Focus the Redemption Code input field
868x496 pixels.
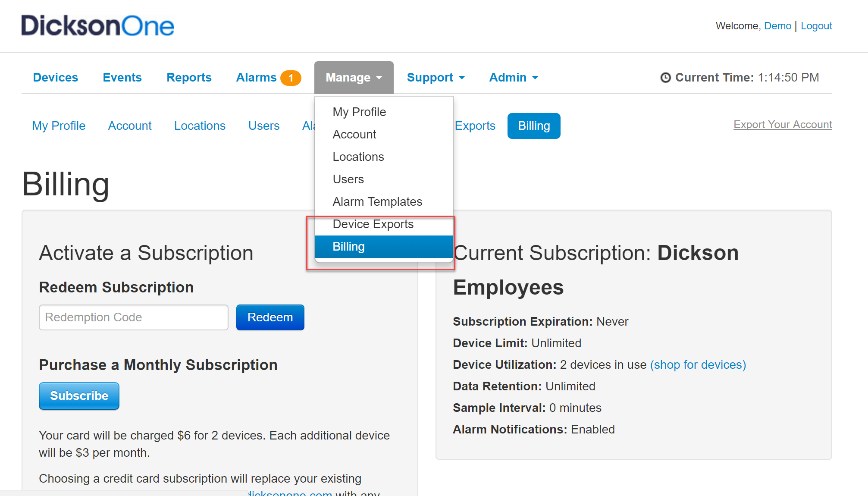click(x=134, y=317)
